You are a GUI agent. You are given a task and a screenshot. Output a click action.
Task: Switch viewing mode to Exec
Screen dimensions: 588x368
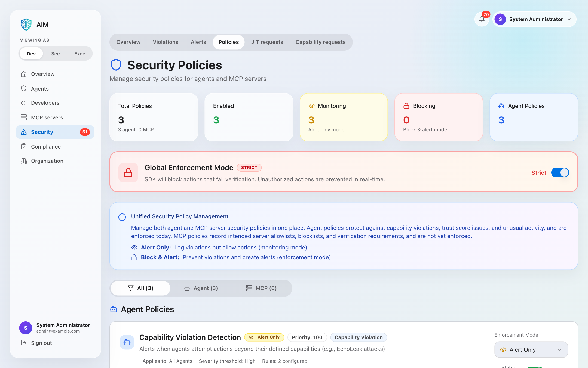pyautogui.click(x=80, y=53)
